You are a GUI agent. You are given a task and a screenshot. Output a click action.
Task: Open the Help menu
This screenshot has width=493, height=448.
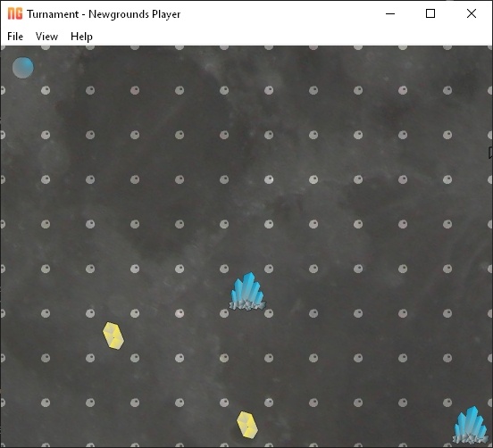click(x=81, y=37)
